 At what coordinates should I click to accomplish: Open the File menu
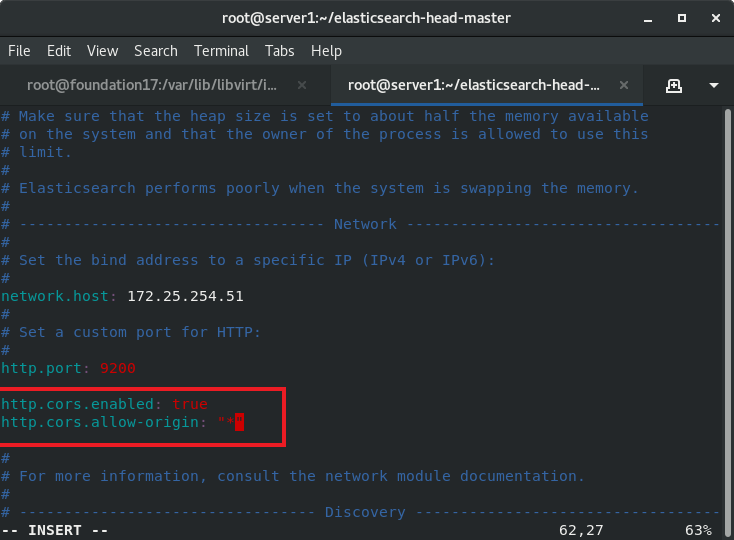pos(19,51)
